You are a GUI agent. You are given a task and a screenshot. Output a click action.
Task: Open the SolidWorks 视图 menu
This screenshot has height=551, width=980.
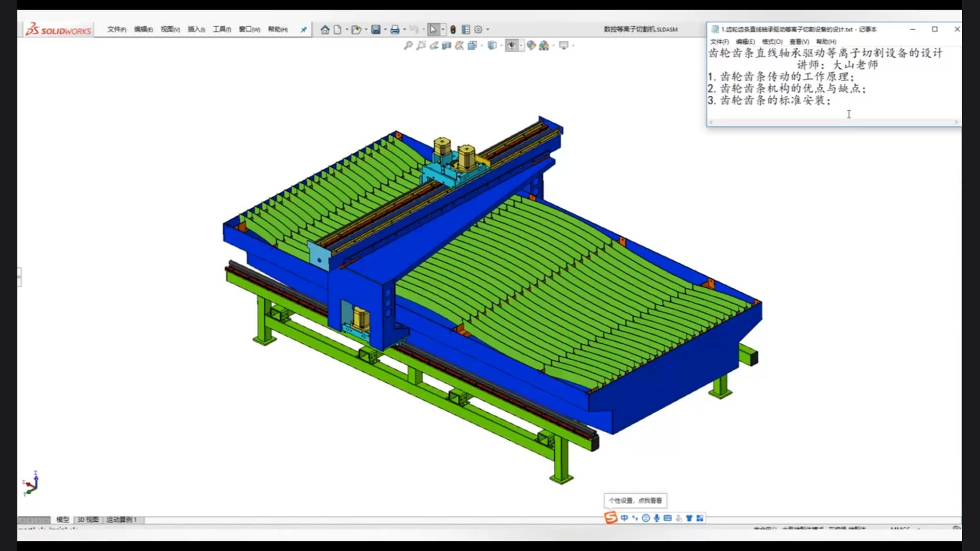pos(170,30)
